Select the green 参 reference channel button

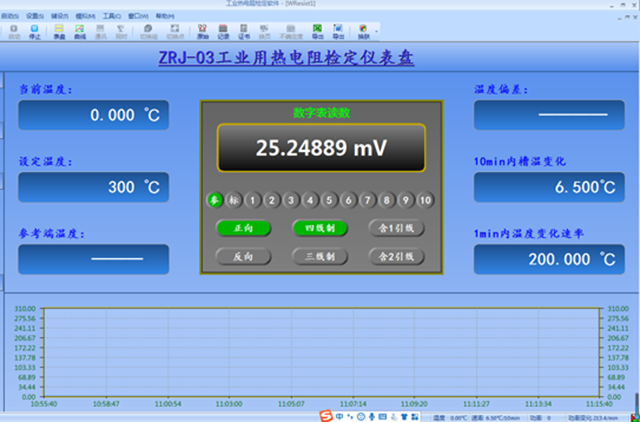[x=214, y=200]
